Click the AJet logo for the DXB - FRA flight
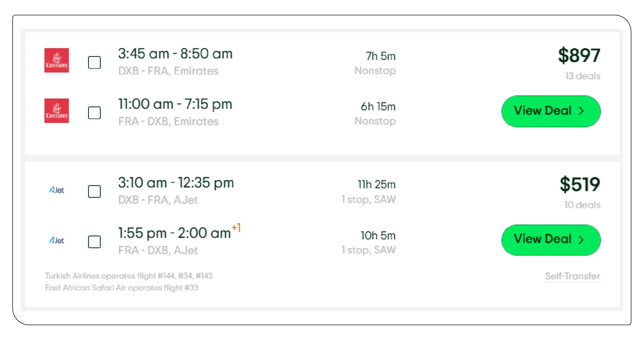The image size is (644, 340). pyautogui.click(x=57, y=190)
